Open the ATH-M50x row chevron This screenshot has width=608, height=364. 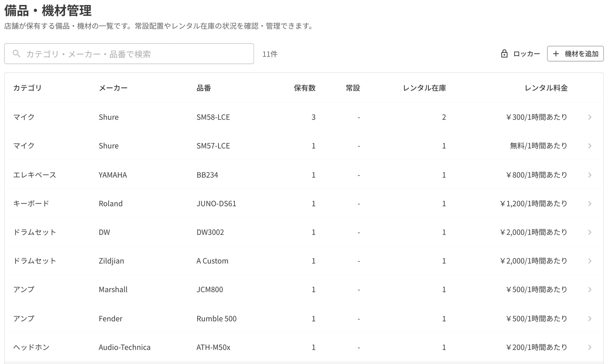coord(590,347)
